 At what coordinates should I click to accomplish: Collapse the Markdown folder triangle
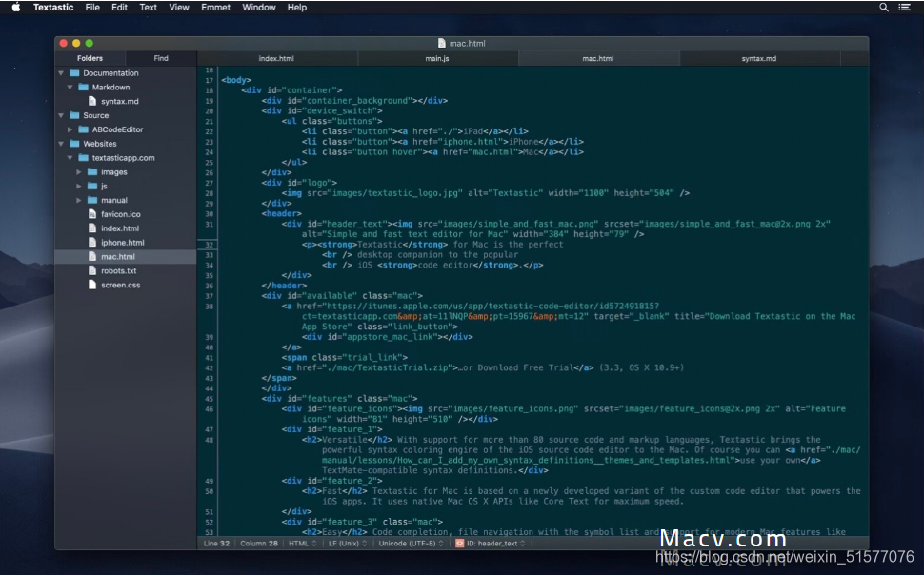pos(70,88)
